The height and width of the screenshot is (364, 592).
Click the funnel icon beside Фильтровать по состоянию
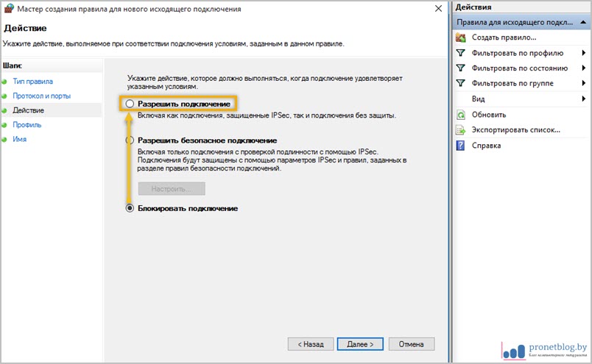(461, 68)
